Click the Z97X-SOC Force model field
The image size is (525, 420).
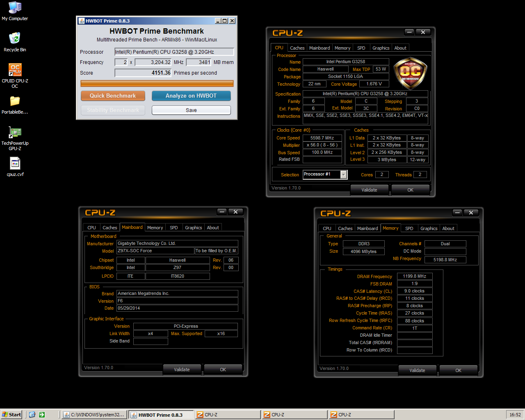155,251
